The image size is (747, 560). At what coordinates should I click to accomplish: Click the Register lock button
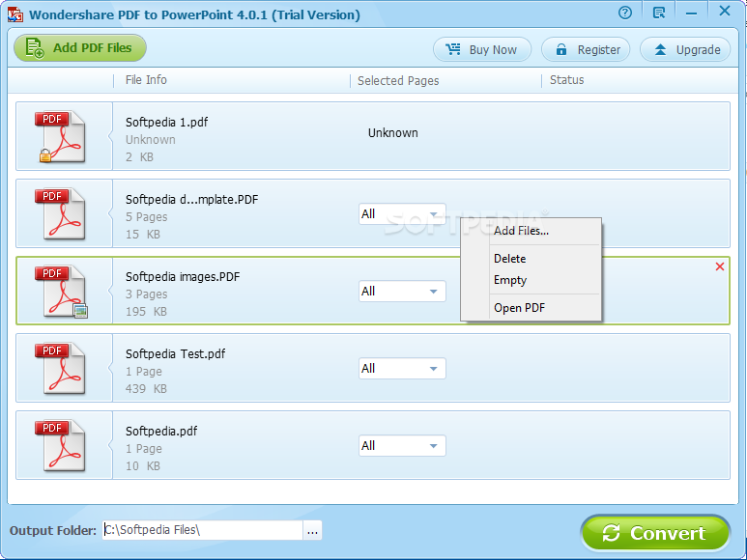[x=586, y=49]
